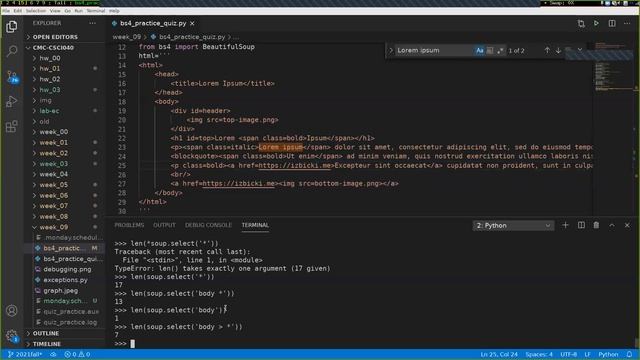Open the Extensions view

(12, 126)
